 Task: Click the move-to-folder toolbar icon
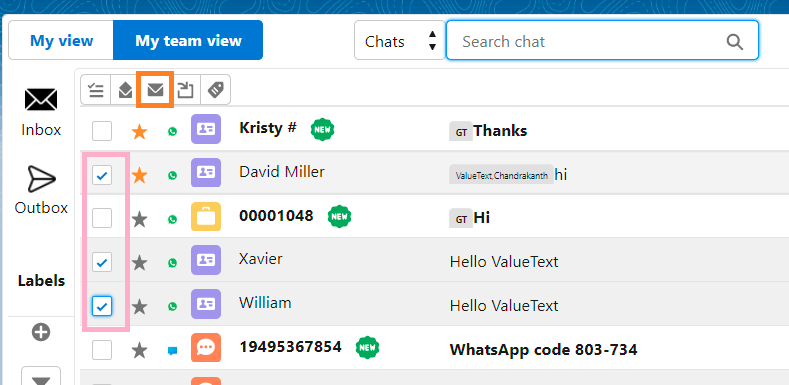pos(186,90)
